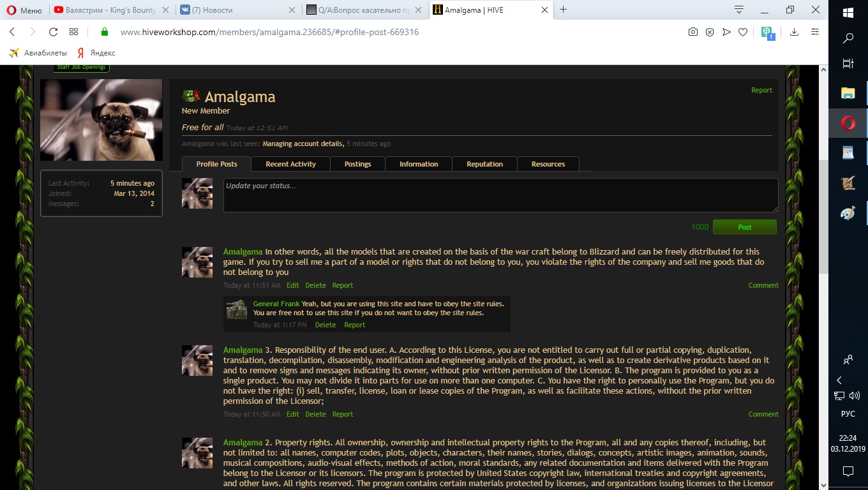
Task: Open the Windows Action Center notifications
Action: 848,471
